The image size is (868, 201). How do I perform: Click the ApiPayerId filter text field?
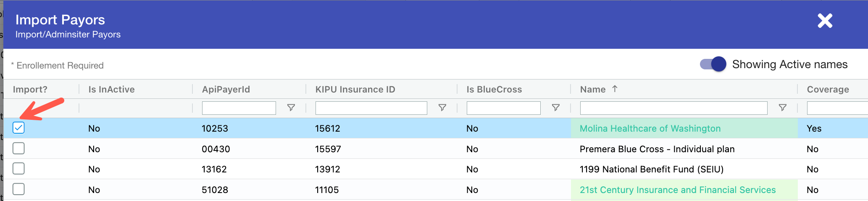(x=239, y=108)
